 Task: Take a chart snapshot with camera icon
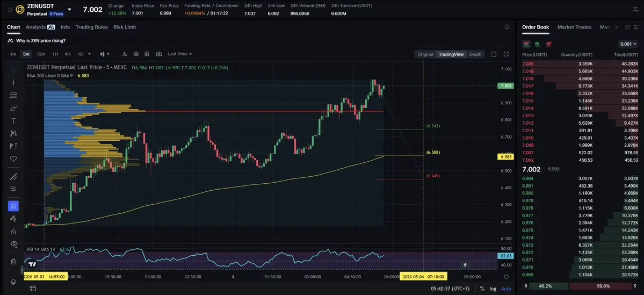tap(159, 54)
